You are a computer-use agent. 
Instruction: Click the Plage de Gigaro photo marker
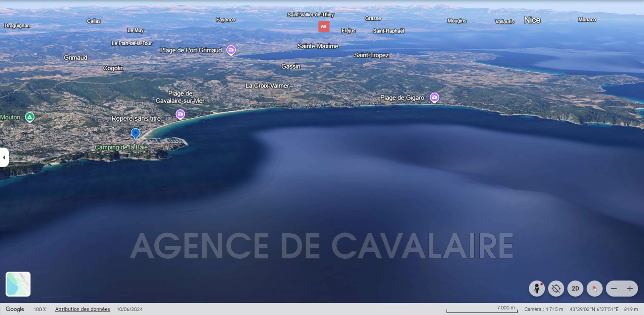click(434, 98)
